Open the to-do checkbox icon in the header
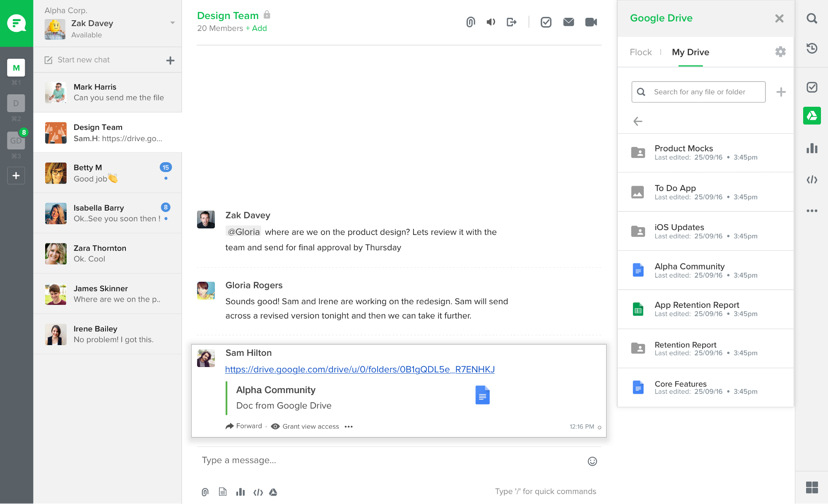828x504 pixels. point(546,22)
